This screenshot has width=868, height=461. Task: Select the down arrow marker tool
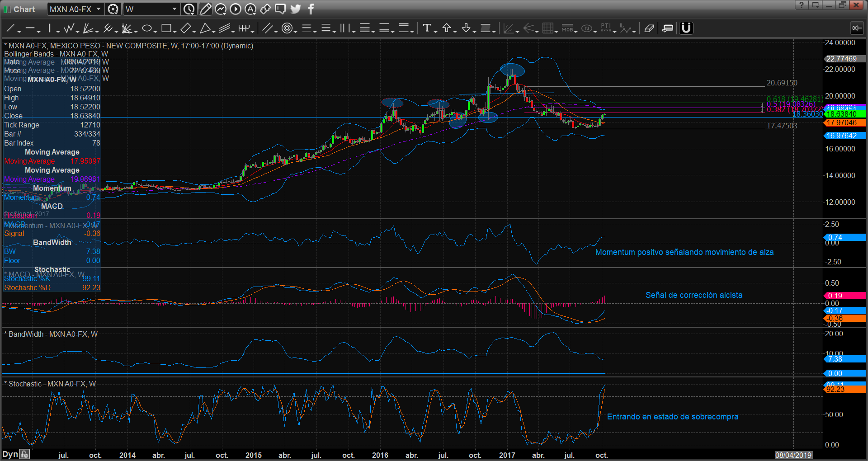[466, 28]
